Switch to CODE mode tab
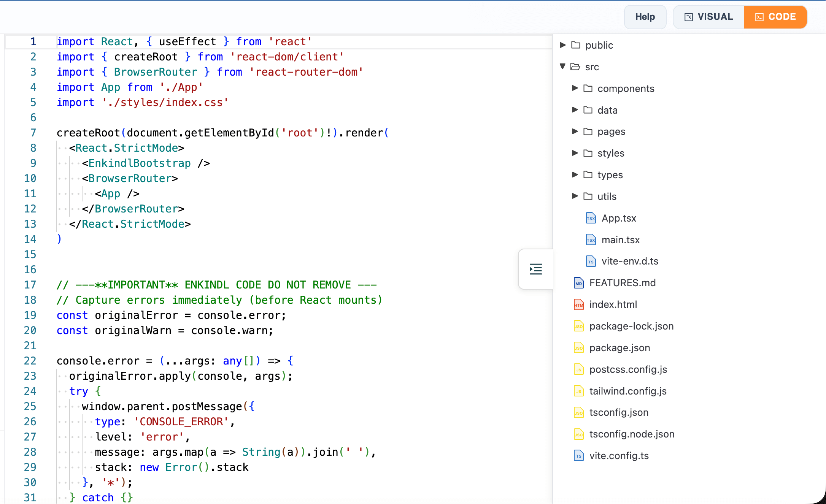The width and height of the screenshot is (826, 504). [775, 17]
